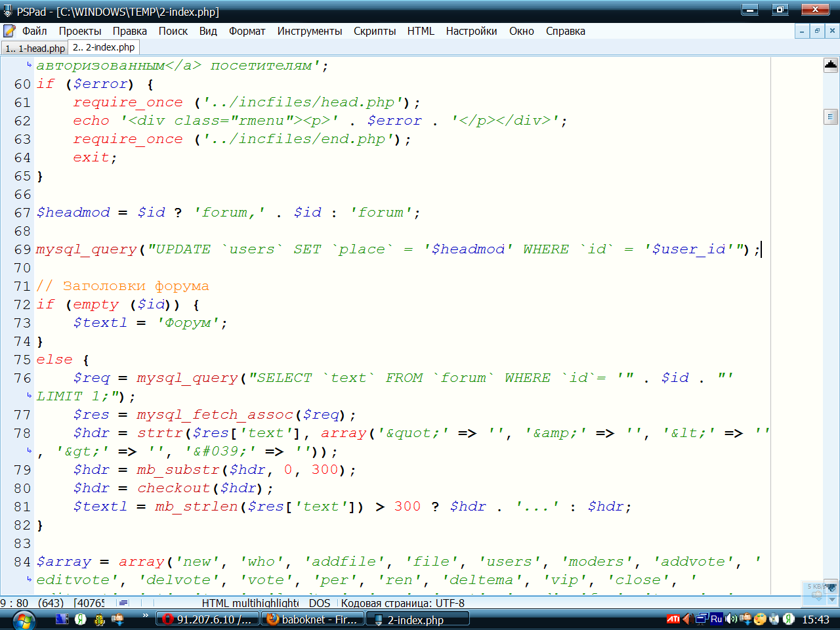This screenshot has height=630, width=840.
Task: Switch Ru keyboard language indicator
Action: 716,619
